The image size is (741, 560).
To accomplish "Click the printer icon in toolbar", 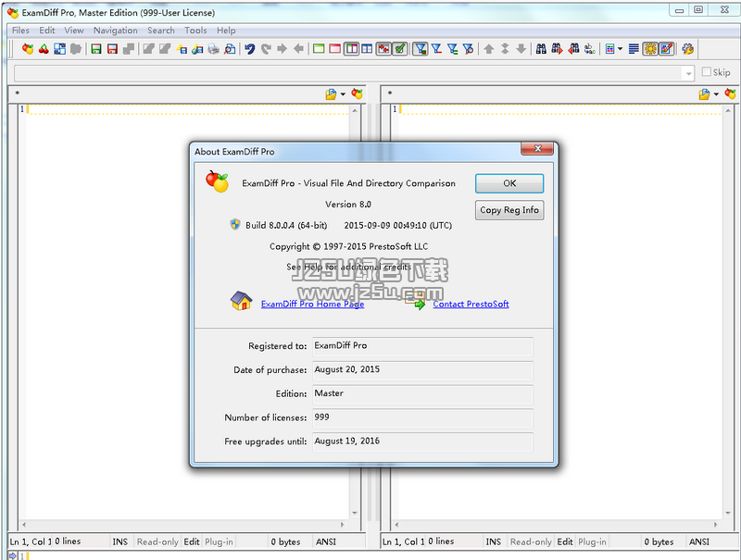I will (214, 49).
